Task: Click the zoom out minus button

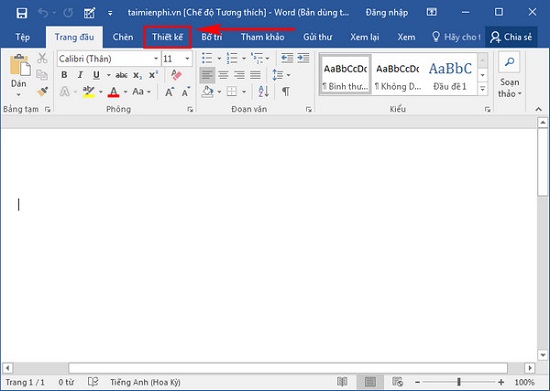Action: tap(417, 382)
